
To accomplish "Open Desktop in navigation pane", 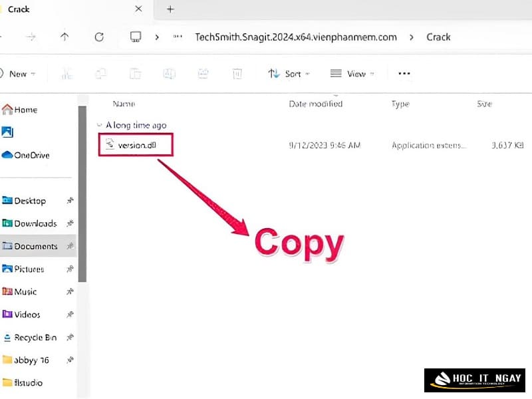I will 24,201.
